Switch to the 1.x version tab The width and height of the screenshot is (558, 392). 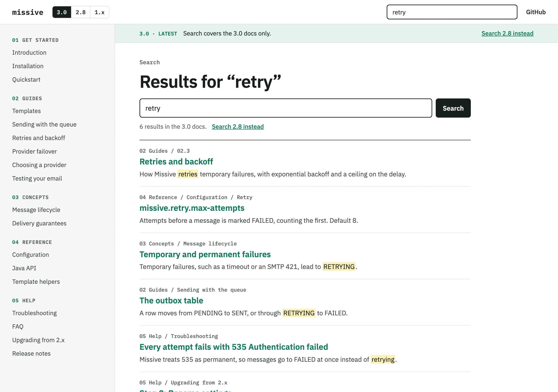click(100, 12)
